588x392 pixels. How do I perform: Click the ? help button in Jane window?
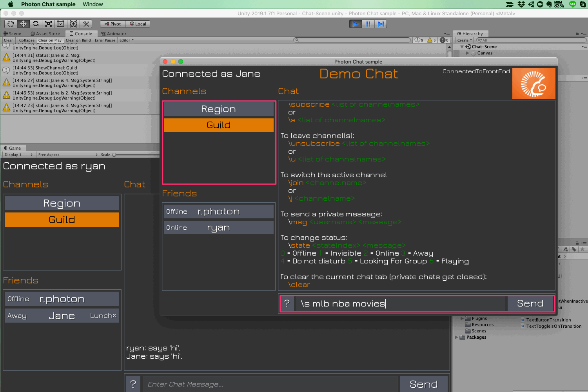287,303
